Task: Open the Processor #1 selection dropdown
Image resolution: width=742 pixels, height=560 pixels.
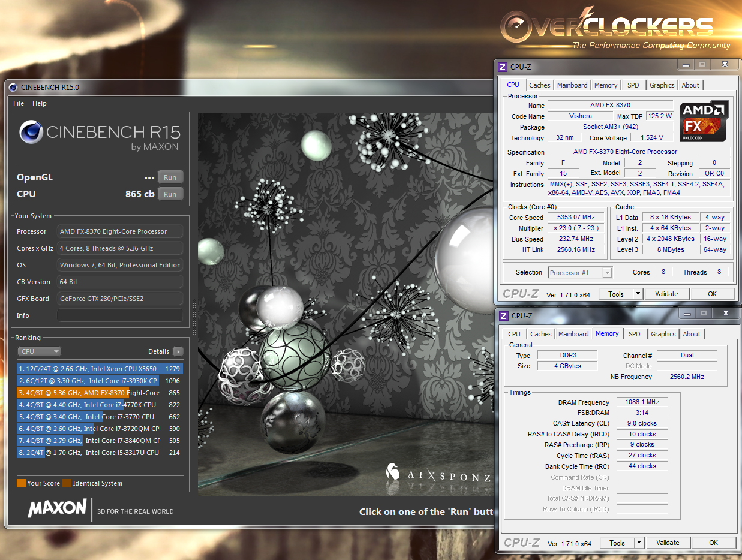Action: [580, 273]
